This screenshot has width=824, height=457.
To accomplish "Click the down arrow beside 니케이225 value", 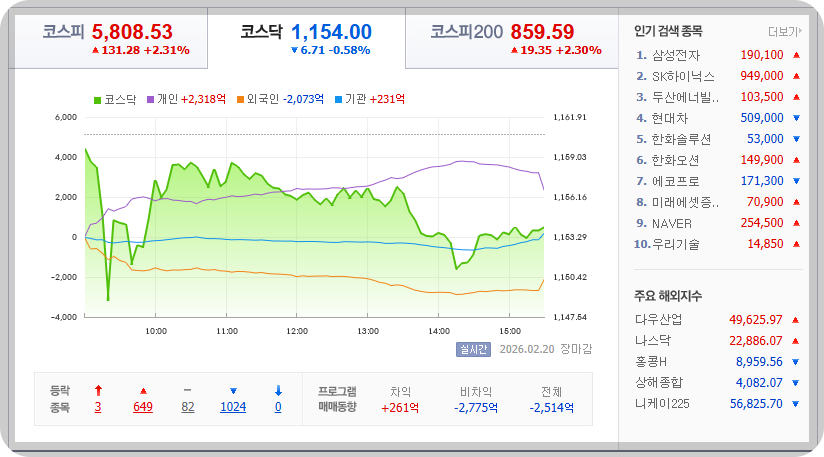I will pos(796,404).
